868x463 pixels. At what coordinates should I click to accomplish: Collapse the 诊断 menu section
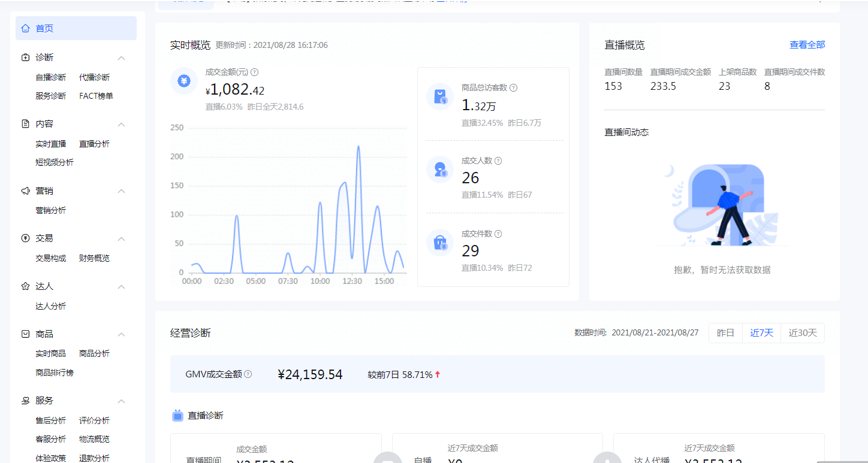(121, 58)
